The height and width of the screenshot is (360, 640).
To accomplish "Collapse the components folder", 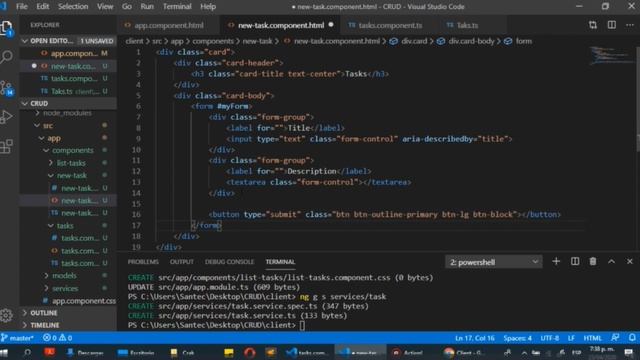I will [68, 150].
